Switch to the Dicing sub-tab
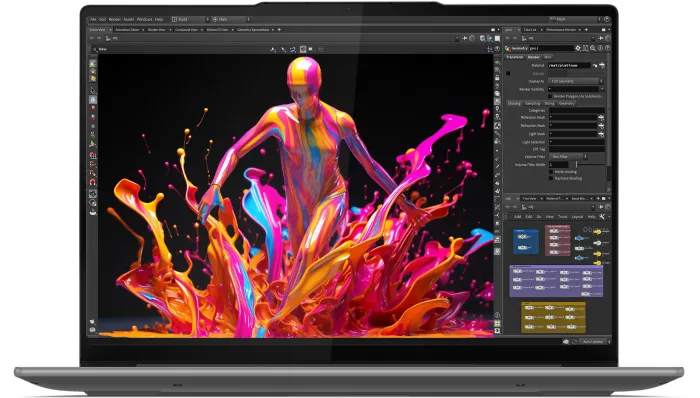This screenshot has width=700, height=398. [x=550, y=104]
